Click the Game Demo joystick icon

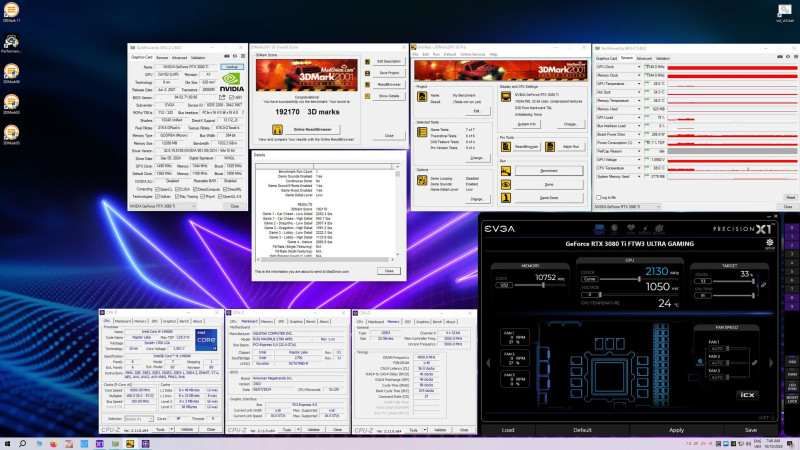click(x=506, y=197)
